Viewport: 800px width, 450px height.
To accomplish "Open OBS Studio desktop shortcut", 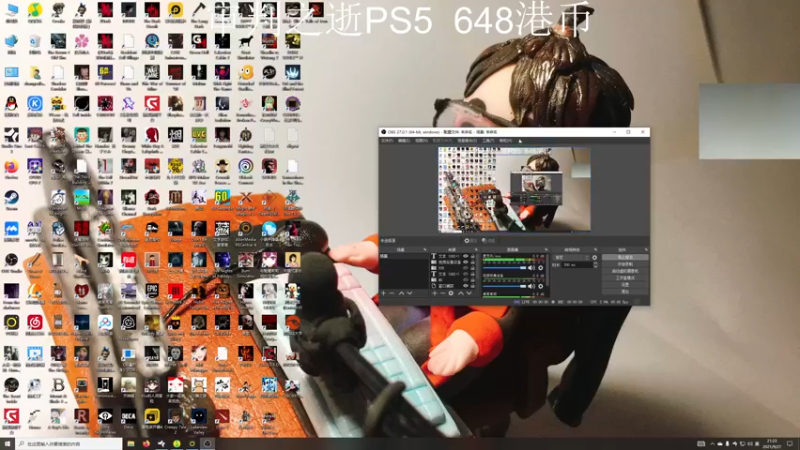I will 11,262.
